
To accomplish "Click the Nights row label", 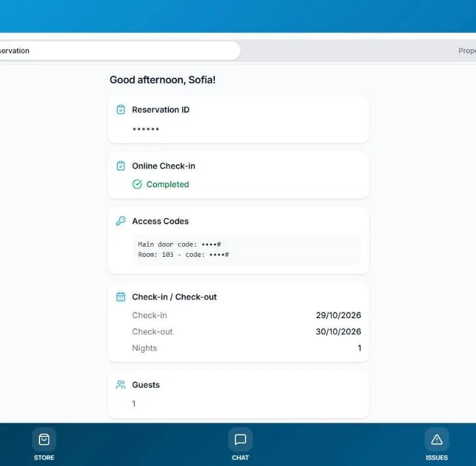I will pos(145,348).
